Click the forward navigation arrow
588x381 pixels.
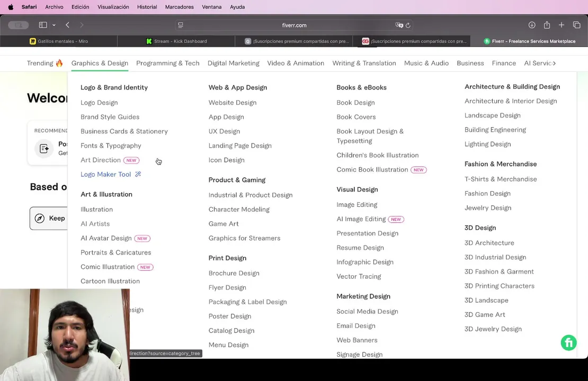tap(82, 25)
